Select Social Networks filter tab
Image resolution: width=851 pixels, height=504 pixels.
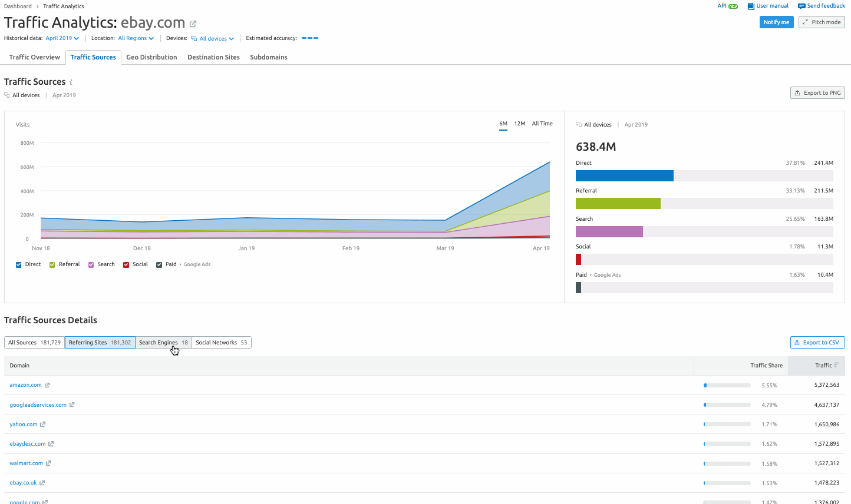(x=221, y=343)
